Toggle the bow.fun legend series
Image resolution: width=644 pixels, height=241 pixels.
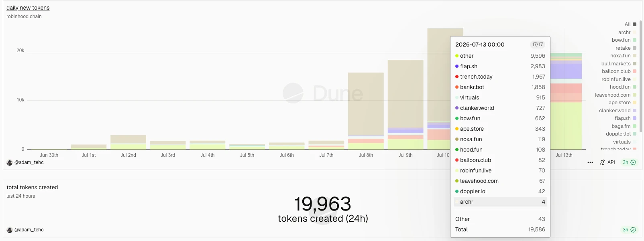(x=624, y=40)
